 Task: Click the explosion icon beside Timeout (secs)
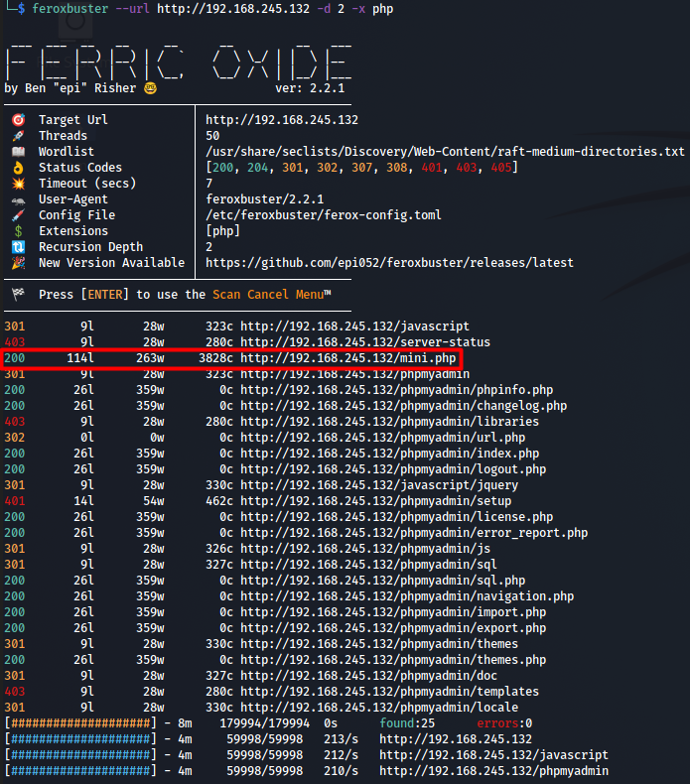click(x=18, y=184)
